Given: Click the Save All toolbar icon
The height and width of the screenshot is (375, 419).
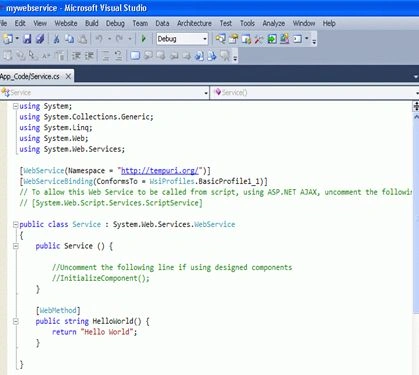Looking at the screenshot, I should (x=40, y=39).
